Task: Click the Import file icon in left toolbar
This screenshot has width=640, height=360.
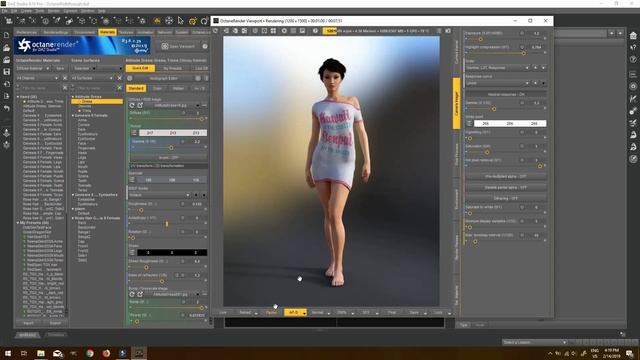Action: click(7, 84)
